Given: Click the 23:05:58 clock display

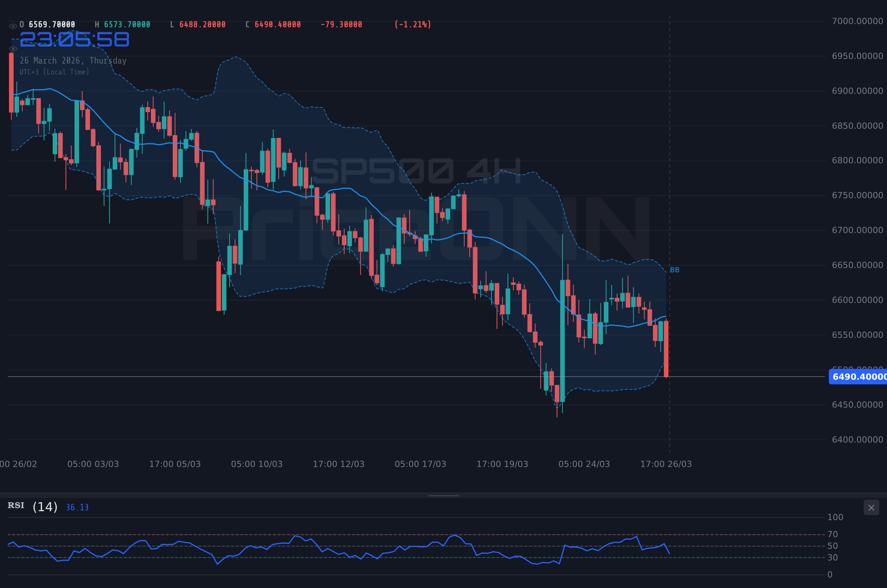Looking at the screenshot, I should coord(74,39).
